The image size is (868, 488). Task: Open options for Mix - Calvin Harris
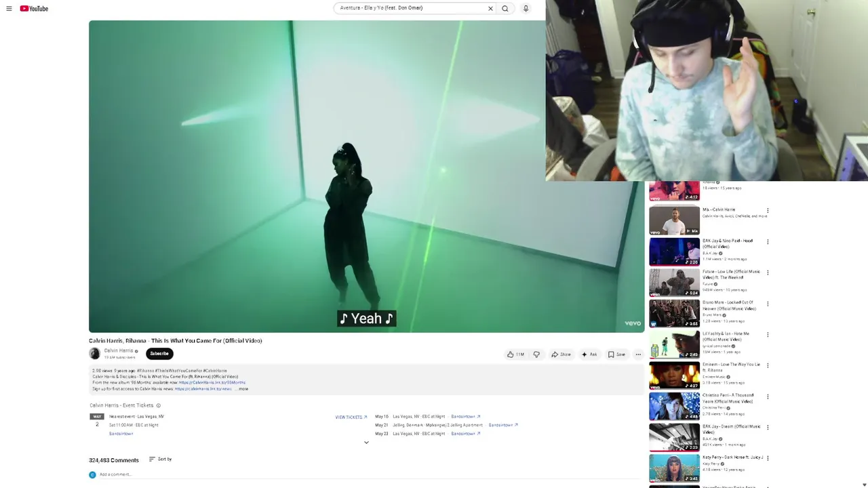click(x=768, y=211)
